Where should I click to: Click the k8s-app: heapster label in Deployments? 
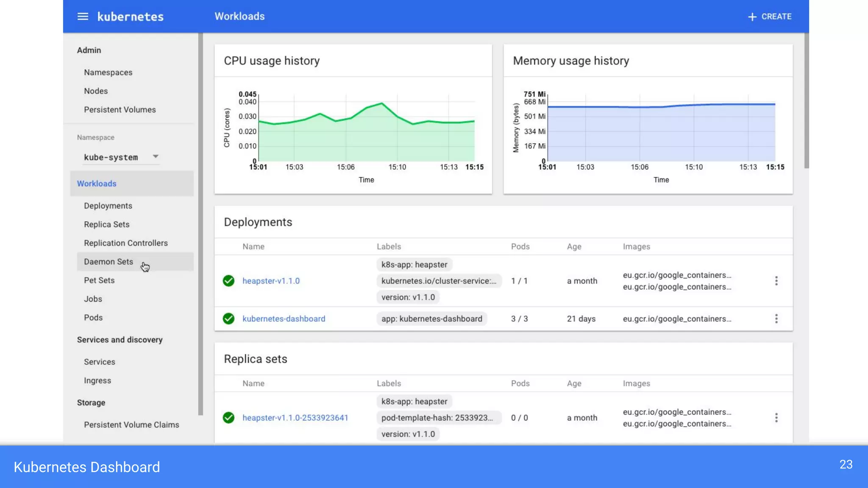pyautogui.click(x=414, y=265)
